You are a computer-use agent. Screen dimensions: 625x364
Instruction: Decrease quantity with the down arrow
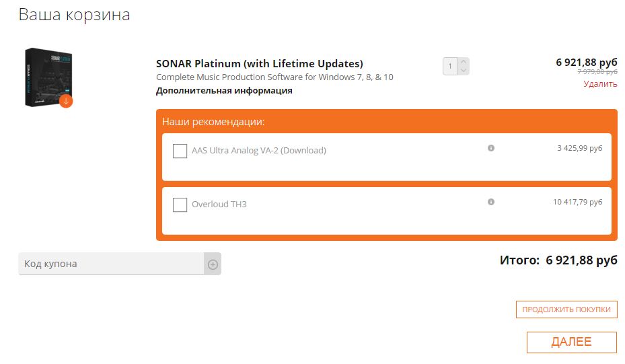(x=463, y=71)
